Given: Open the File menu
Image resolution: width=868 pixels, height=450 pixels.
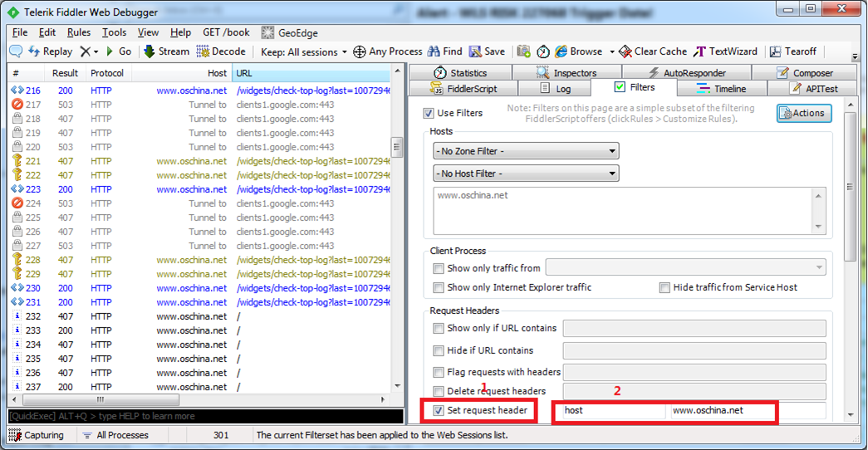Looking at the screenshot, I should click(19, 32).
